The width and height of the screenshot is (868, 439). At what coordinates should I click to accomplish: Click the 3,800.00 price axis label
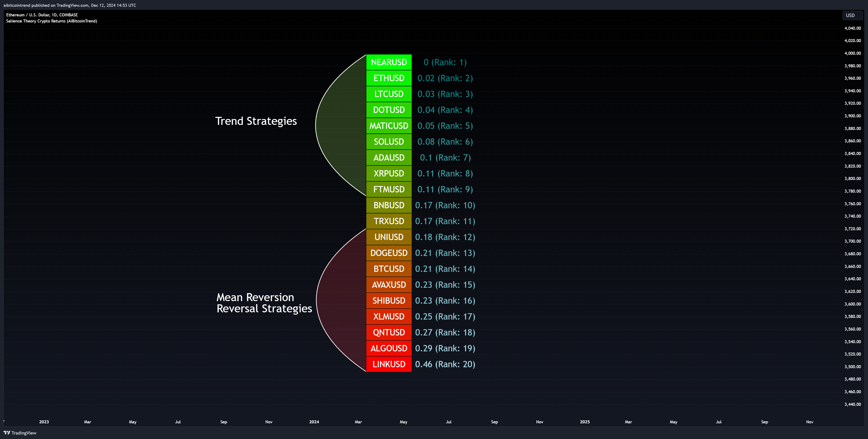[853, 179]
